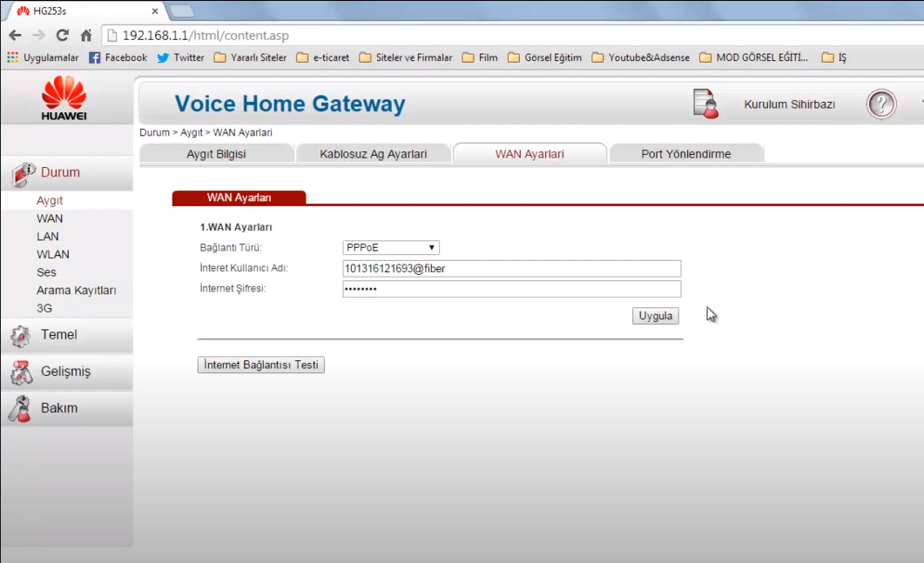This screenshot has width=924, height=563.
Task: Click the Uygula apply button
Action: (655, 316)
